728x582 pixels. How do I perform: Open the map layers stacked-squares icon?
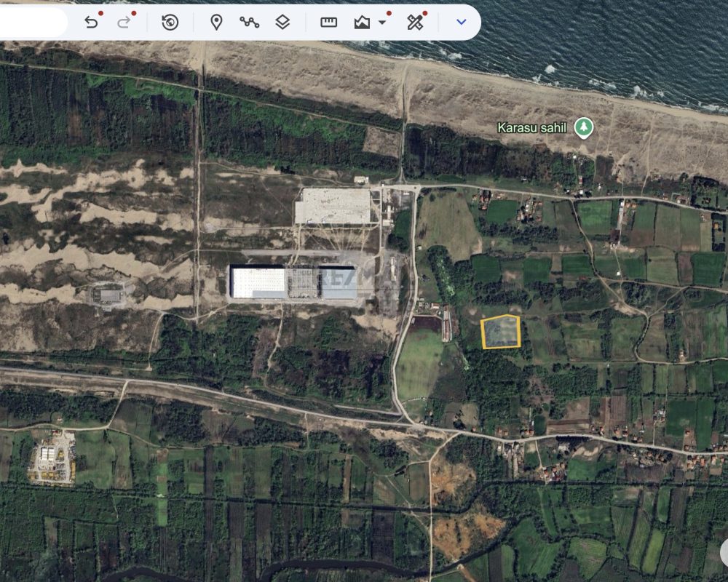coord(282,22)
